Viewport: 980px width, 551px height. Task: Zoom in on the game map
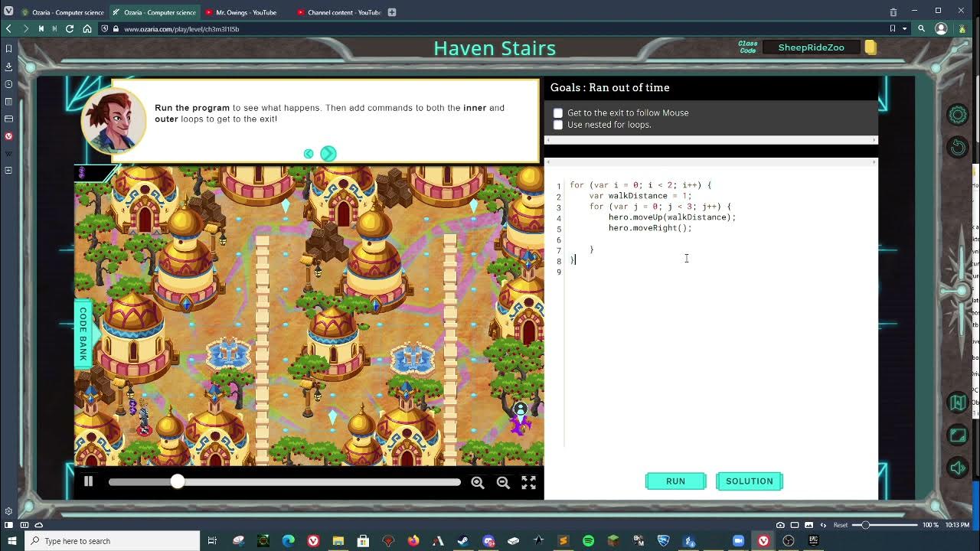pos(478,482)
